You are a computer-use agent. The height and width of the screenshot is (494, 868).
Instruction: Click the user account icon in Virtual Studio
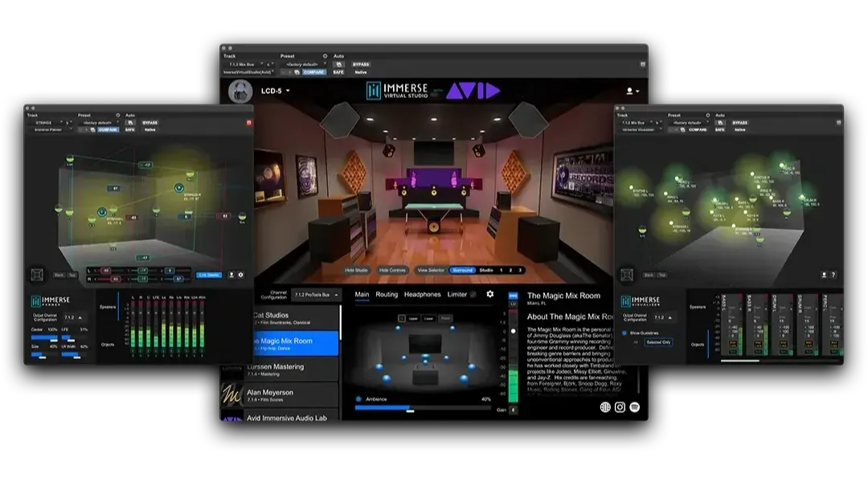tap(631, 91)
